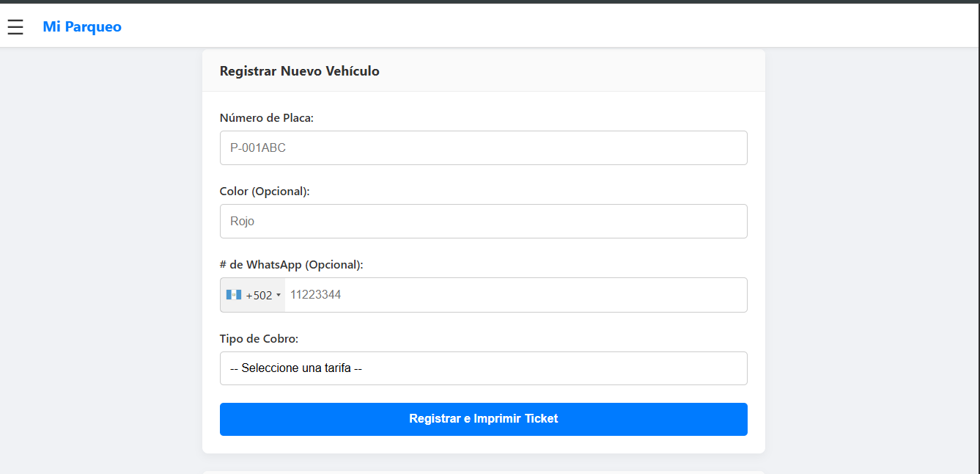Click inside the Color (Opcional) field
The image size is (980, 474).
pos(483,221)
